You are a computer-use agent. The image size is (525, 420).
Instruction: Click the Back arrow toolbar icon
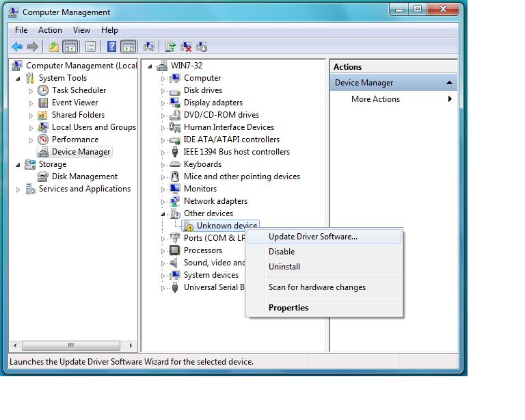(x=17, y=47)
